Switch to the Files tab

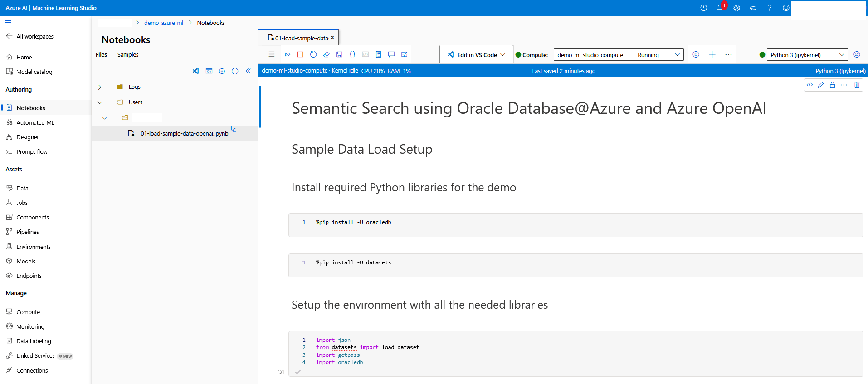pos(102,54)
